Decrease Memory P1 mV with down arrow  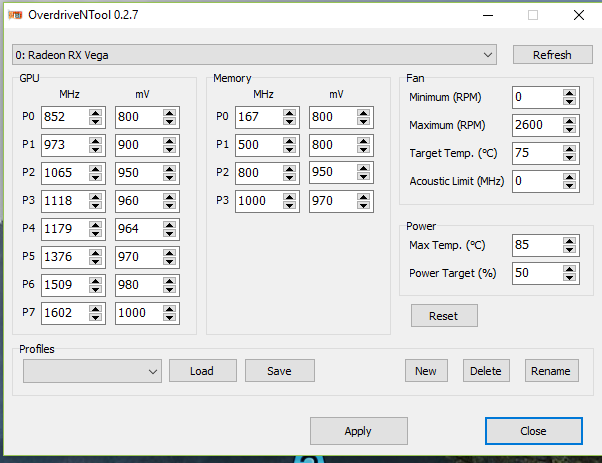point(363,149)
